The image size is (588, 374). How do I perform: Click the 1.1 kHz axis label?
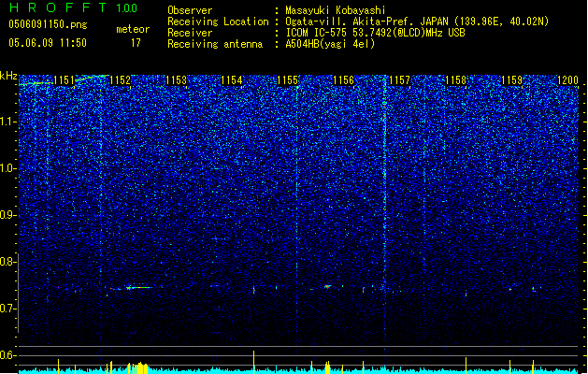[x=7, y=122]
